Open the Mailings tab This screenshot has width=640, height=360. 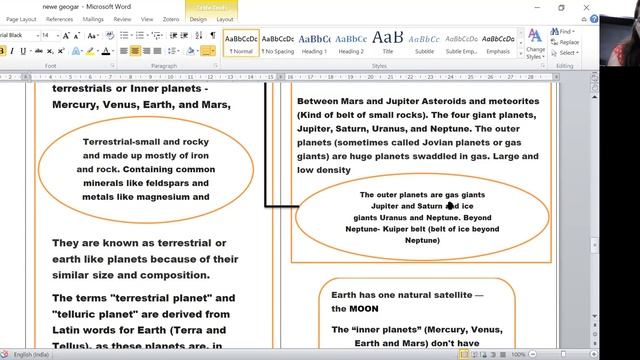93,19
